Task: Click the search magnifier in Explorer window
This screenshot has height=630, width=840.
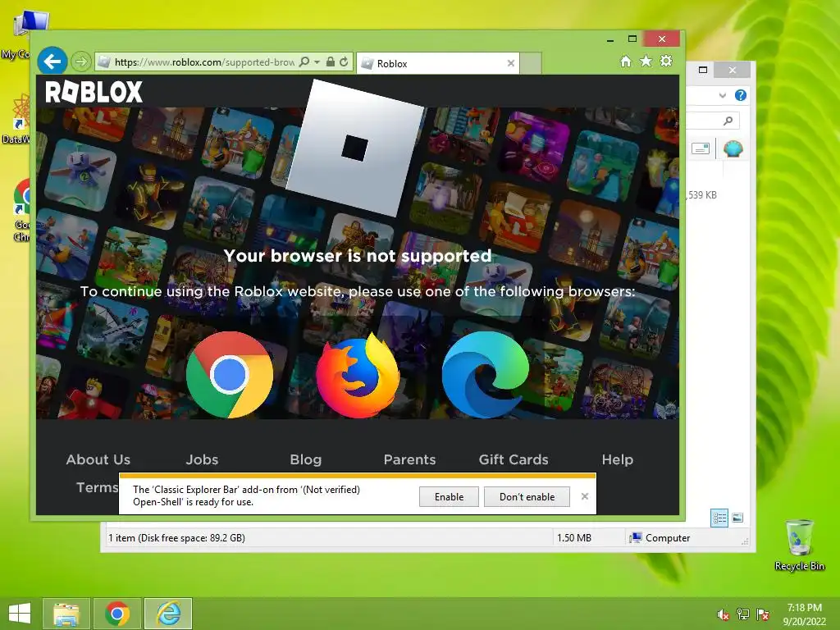Action: pyautogui.click(x=728, y=121)
